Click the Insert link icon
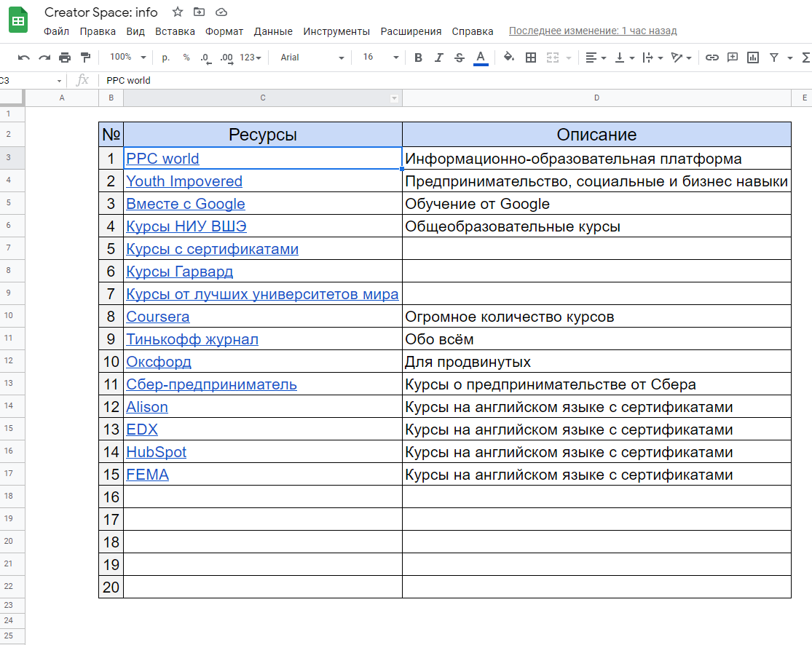 click(x=712, y=58)
